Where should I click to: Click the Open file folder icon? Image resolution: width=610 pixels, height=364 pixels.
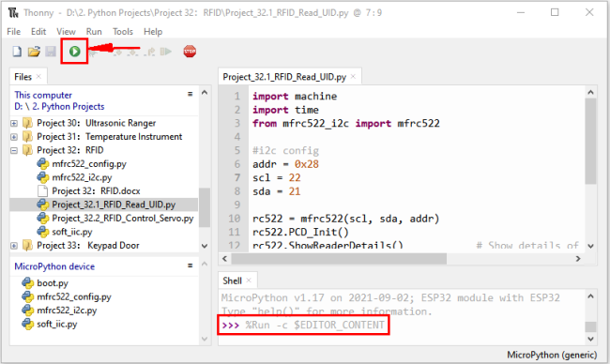pyautogui.click(x=34, y=52)
